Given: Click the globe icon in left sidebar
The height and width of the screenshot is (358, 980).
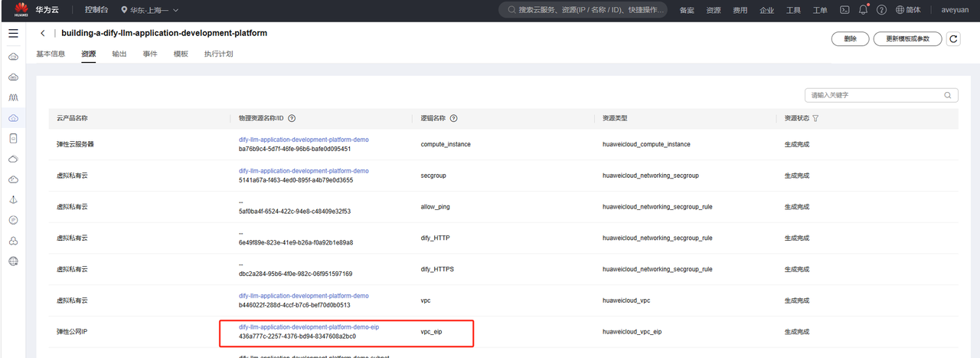Looking at the screenshot, I should tap(13, 261).
